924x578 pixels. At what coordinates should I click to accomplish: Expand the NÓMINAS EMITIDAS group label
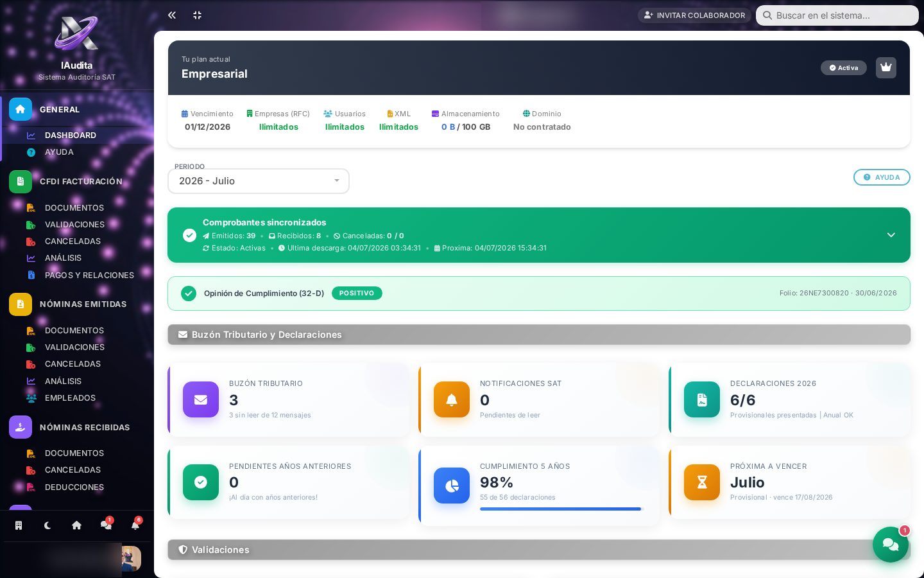pos(83,304)
